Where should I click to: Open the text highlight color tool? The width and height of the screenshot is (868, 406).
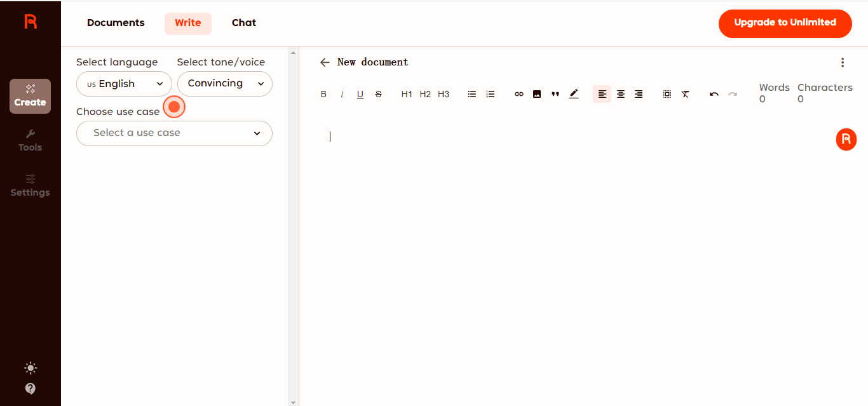(x=574, y=94)
